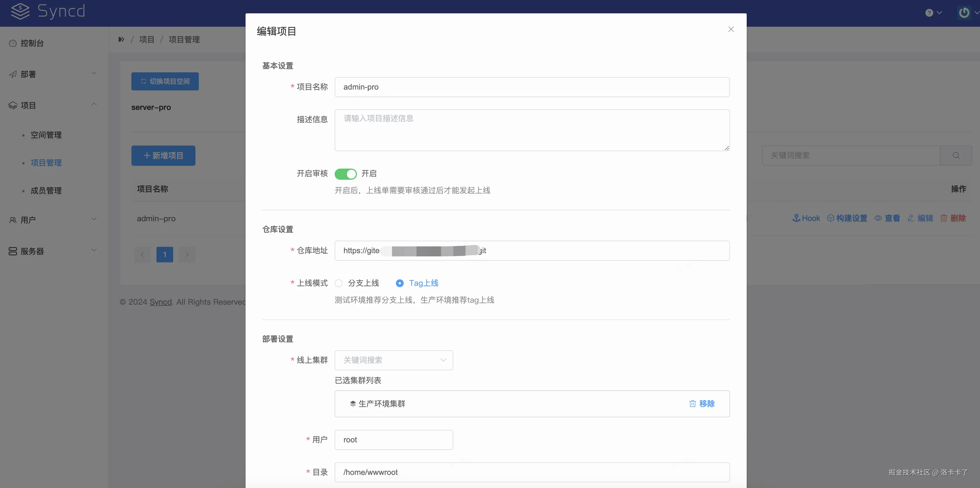Image resolution: width=980 pixels, height=488 pixels.
Task: Click the 切换项目空间 button
Action: point(165,81)
